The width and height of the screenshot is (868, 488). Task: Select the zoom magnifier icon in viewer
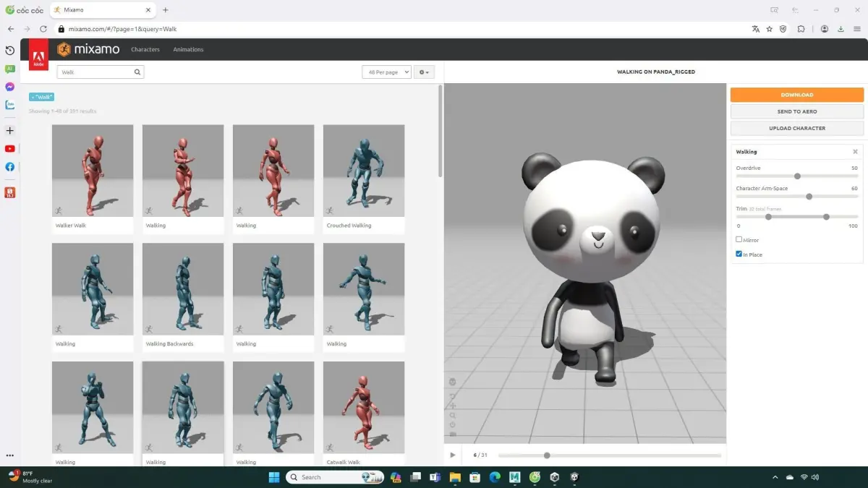pyautogui.click(x=453, y=415)
